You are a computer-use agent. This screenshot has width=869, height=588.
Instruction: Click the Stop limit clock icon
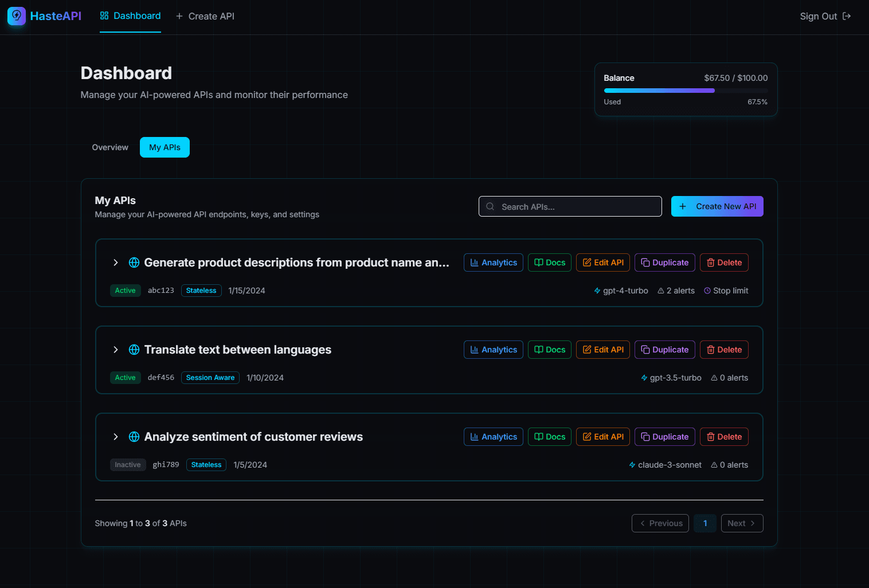(x=707, y=291)
